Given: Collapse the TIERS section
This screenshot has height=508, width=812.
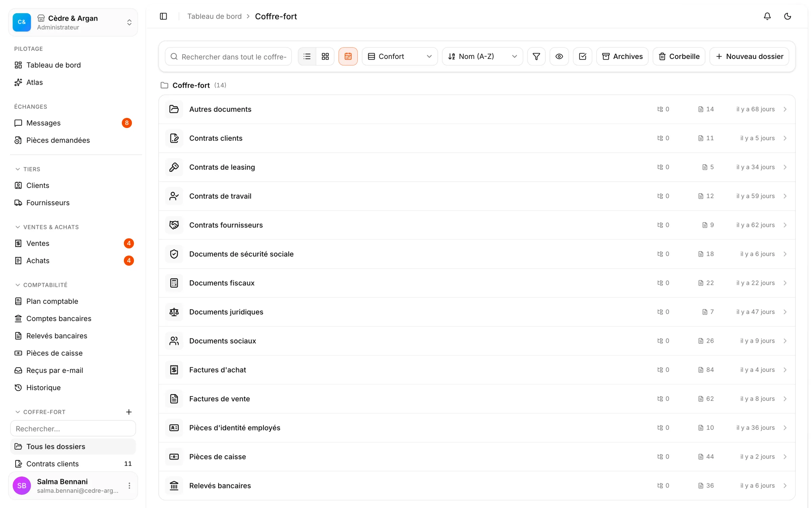Looking at the screenshot, I should click(x=28, y=169).
